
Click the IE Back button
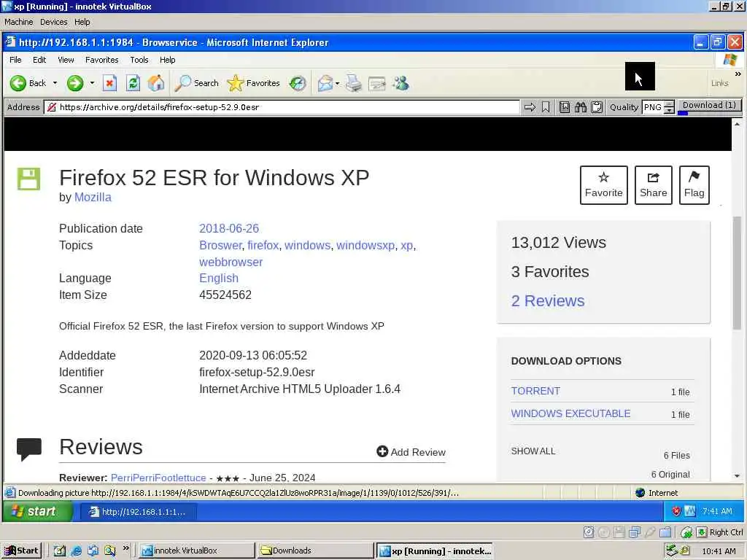point(28,83)
